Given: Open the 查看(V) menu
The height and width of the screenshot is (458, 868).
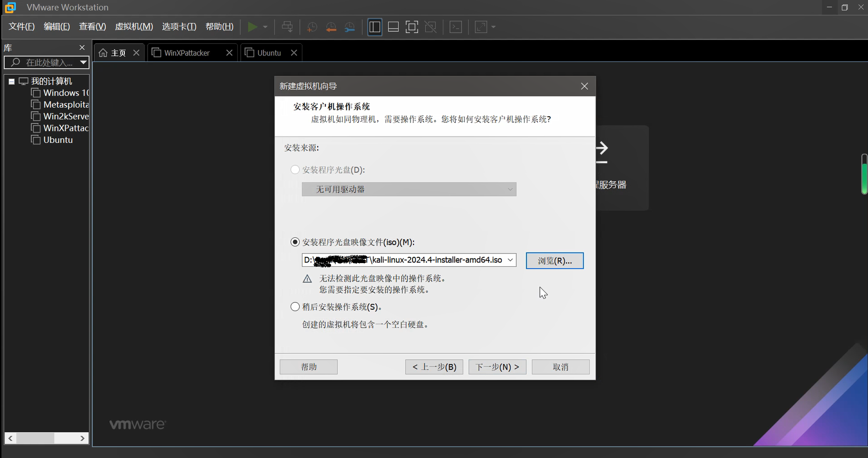Looking at the screenshot, I should [x=92, y=27].
